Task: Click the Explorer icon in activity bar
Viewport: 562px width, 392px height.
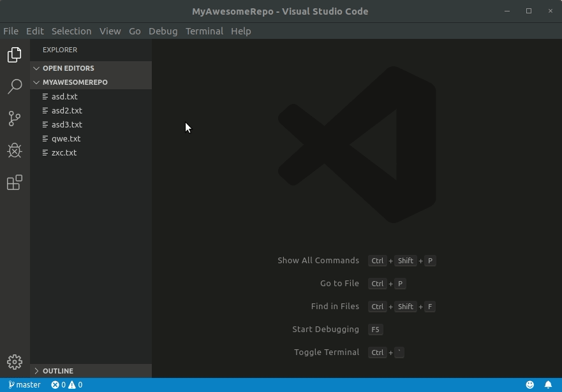Action: pyautogui.click(x=14, y=55)
